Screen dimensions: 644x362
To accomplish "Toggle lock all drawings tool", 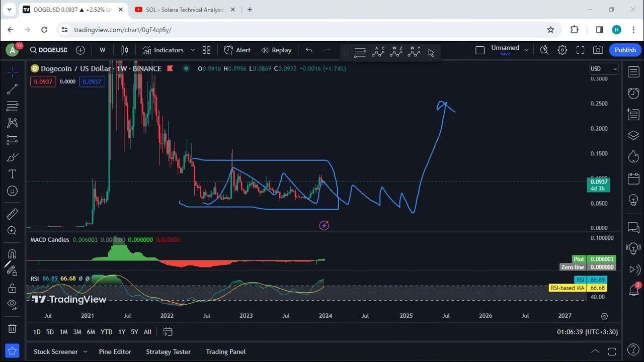I will pos(12,288).
